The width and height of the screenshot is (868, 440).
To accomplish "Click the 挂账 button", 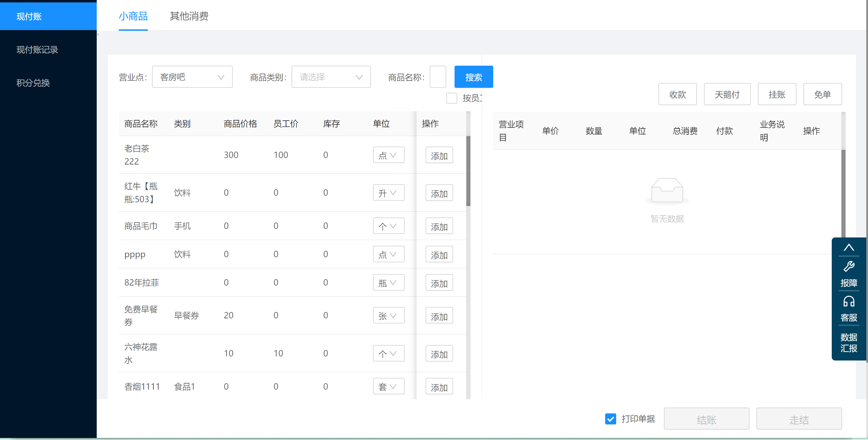I will coord(777,94).
